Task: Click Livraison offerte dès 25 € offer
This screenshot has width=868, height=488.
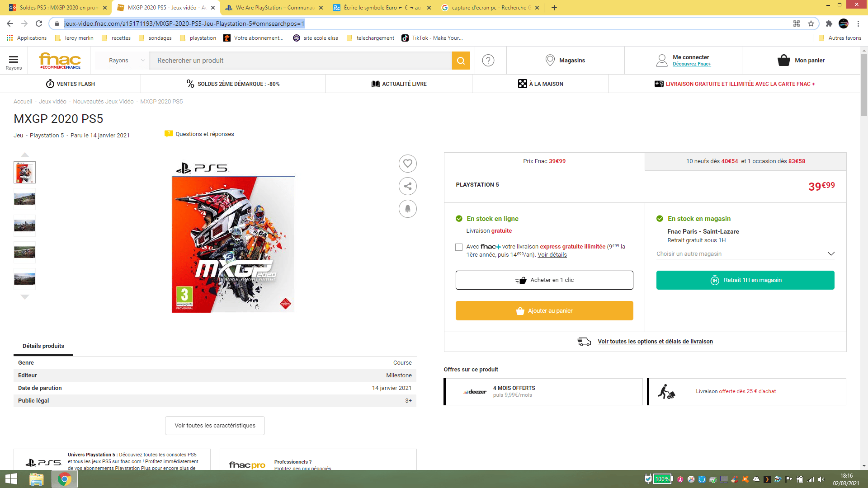Action: point(746,392)
